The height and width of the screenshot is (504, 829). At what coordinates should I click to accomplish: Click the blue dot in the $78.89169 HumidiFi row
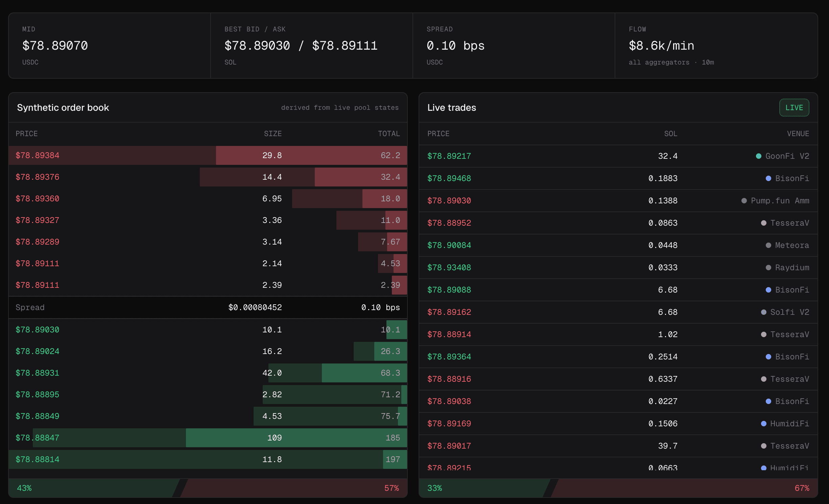click(763, 424)
